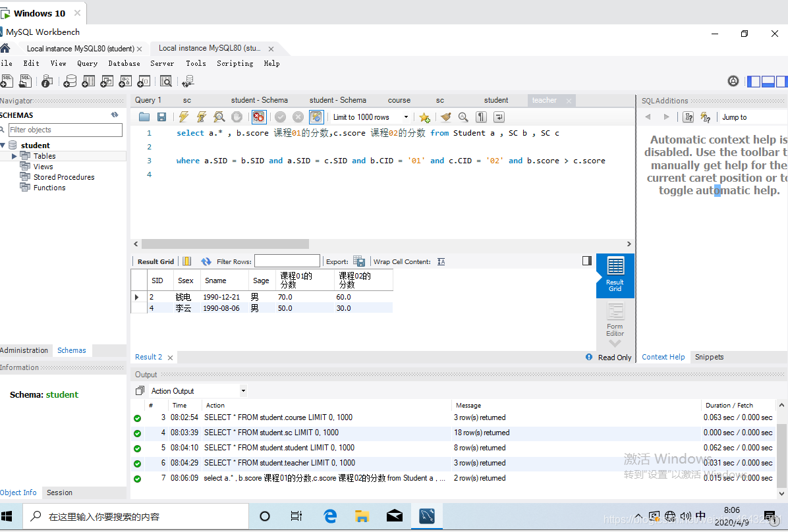
Task: Open the Session info tab
Action: click(59, 492)
